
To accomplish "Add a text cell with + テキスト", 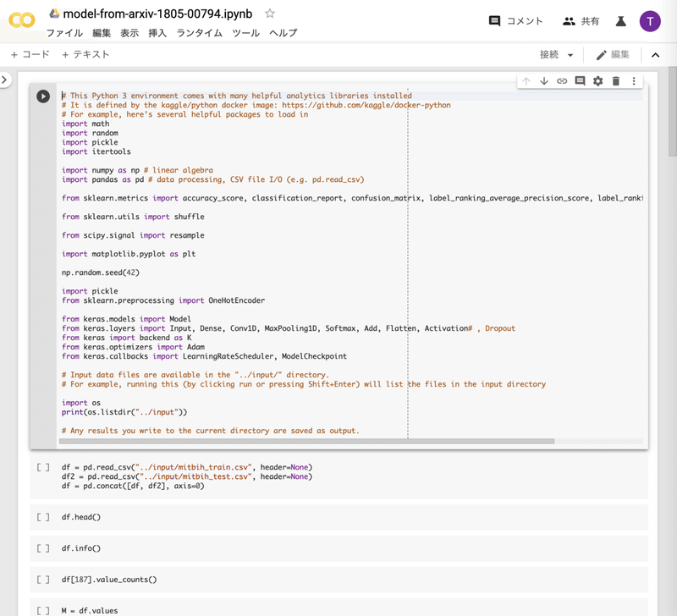I will (85, 54).
